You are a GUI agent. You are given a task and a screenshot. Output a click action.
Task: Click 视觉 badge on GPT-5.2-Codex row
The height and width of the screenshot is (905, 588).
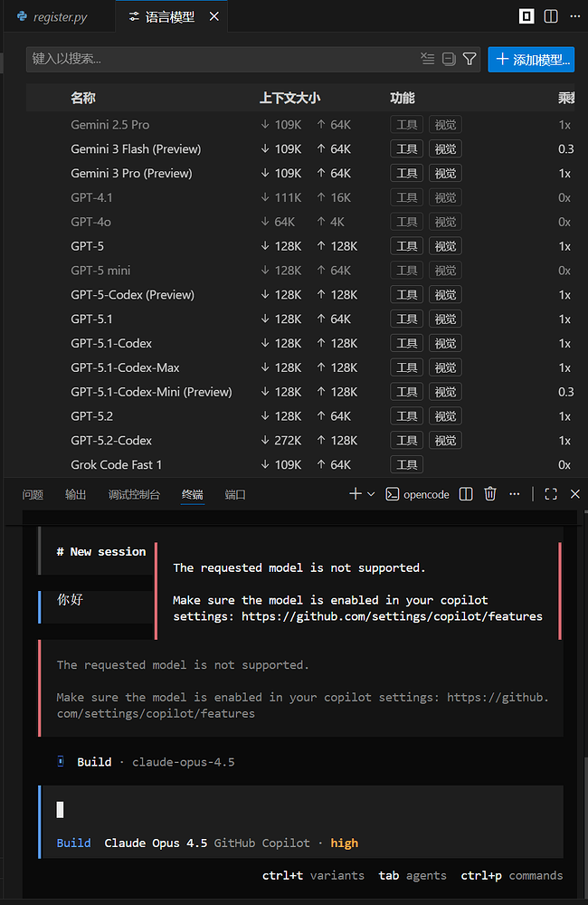tap(445, 441)
